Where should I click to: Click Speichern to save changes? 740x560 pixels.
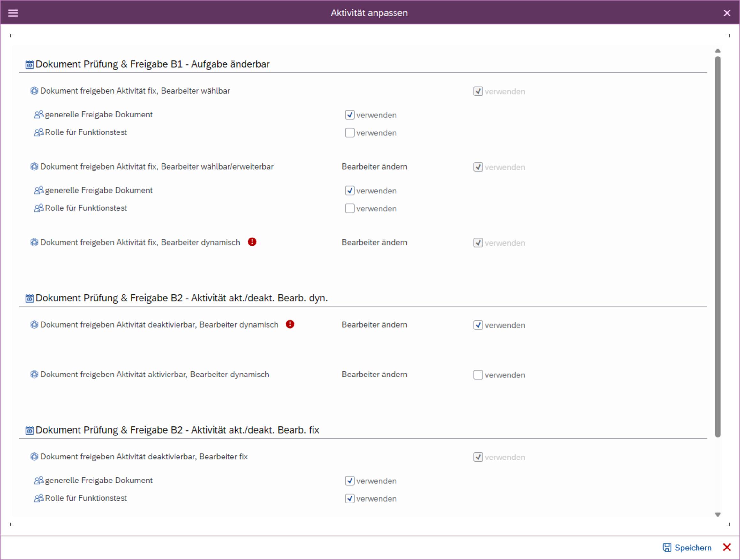click(693, 548)
